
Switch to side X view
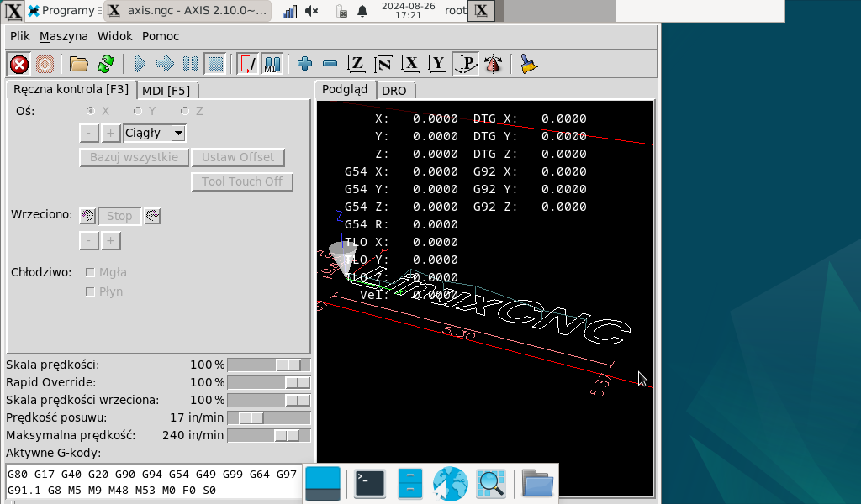coord(410,65)
